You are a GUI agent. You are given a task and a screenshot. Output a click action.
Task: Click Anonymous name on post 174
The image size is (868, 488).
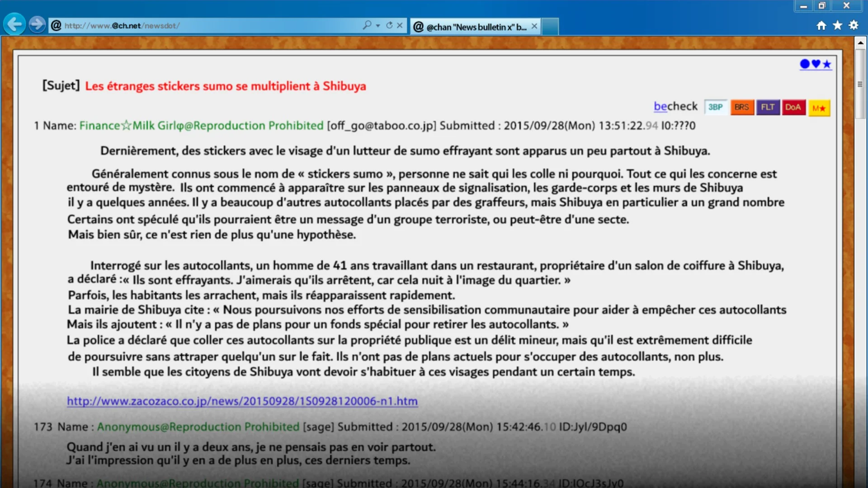[198, 483]
